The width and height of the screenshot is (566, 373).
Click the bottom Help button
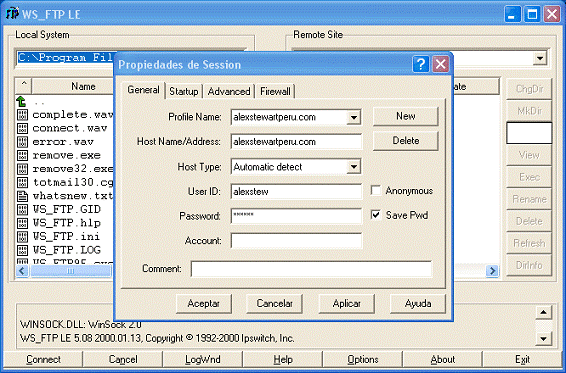point(283,360)
